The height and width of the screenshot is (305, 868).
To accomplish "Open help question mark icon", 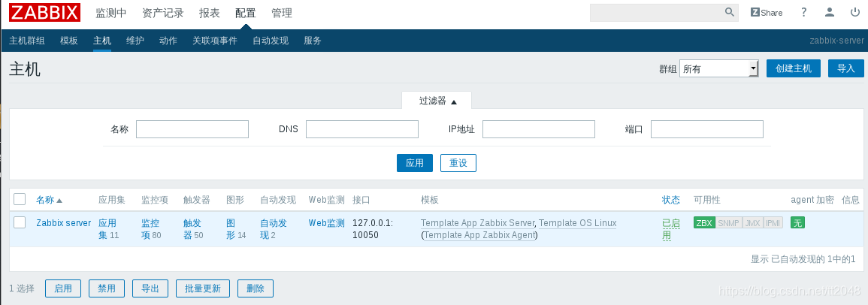I will point(804,12).
